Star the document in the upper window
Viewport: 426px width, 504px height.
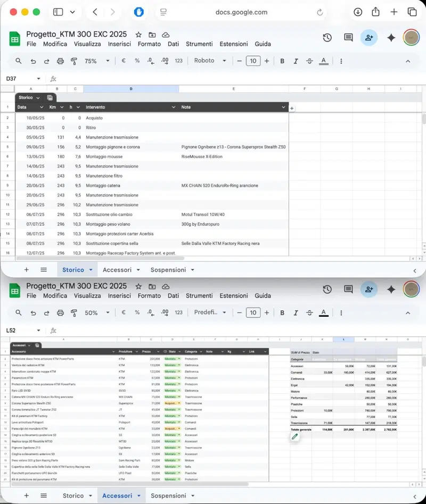click(x=138, y=35)
